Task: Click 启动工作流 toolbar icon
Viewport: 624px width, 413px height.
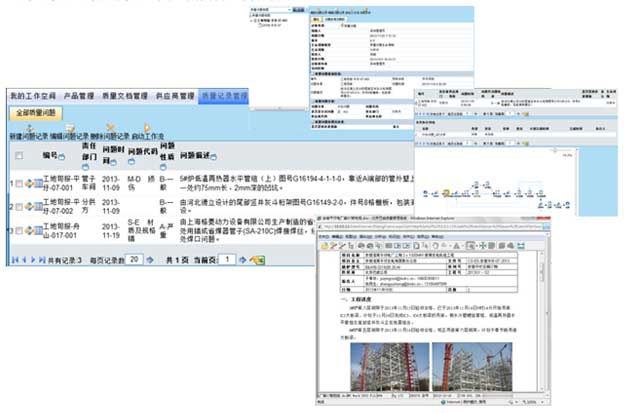Action: point(147,127)
